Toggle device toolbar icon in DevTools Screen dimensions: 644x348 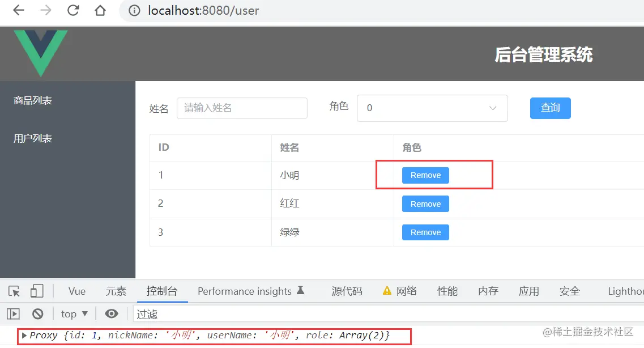click(37, 291)
